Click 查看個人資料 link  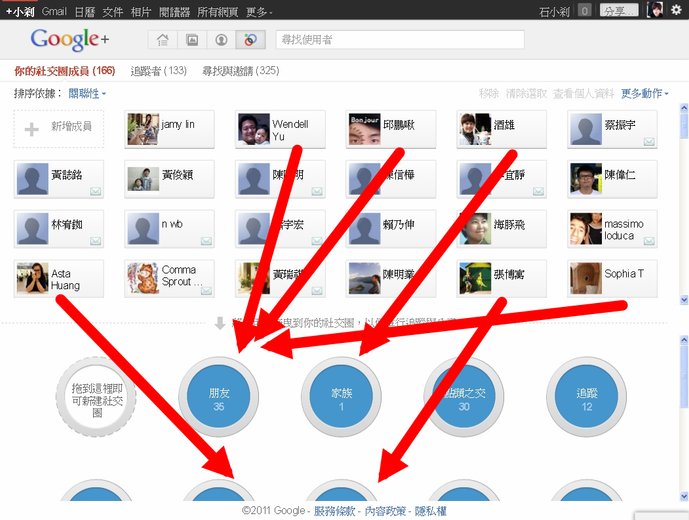click(x=584, y=93)
